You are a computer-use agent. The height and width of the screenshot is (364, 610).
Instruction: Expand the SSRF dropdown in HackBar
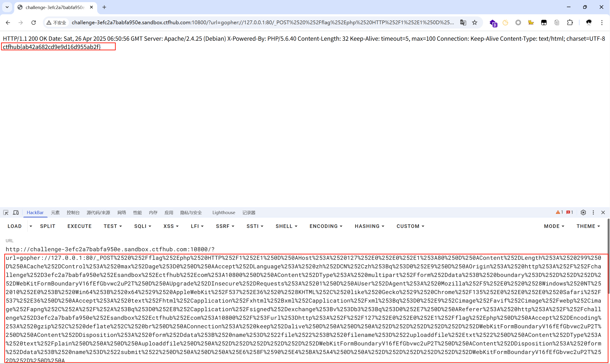coord(225,226)
